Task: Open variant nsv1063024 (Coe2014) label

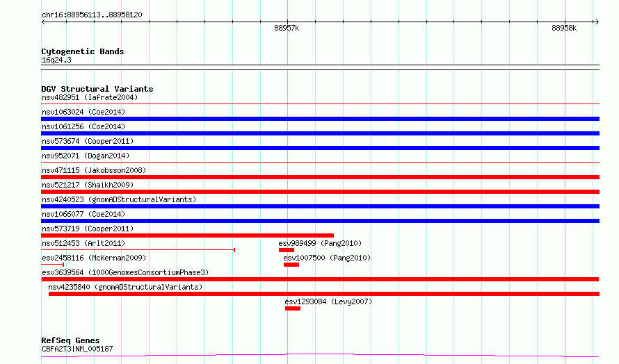Action: 83,112
